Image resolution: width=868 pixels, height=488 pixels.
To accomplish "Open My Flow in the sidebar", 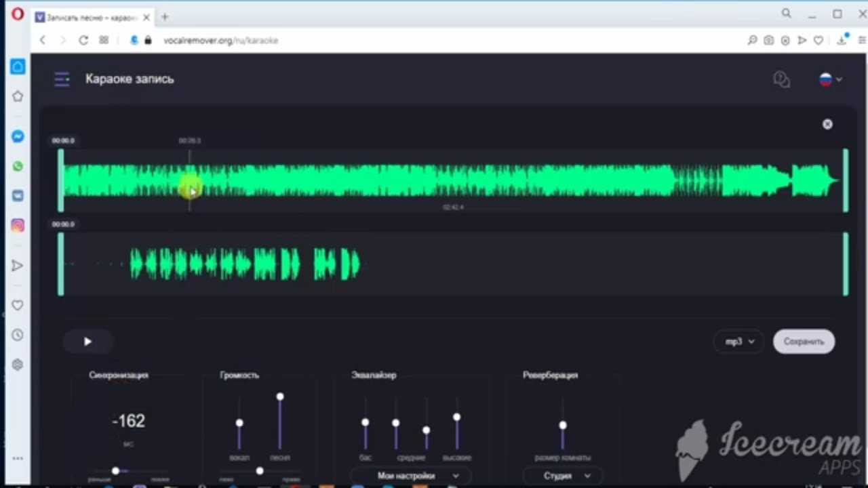I will [18, 266].
